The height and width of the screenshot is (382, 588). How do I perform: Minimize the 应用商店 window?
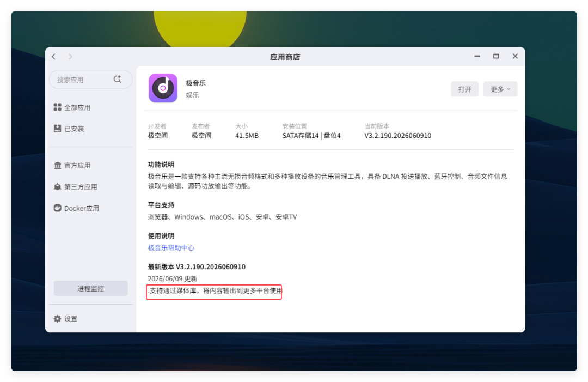477,56
